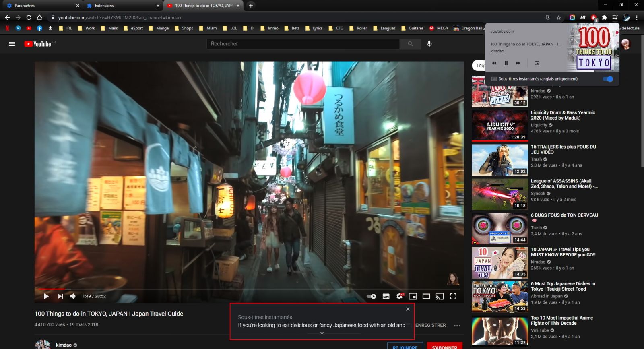
Task: Open miniplayer from the video controls
Action: (x=413, y=296)
